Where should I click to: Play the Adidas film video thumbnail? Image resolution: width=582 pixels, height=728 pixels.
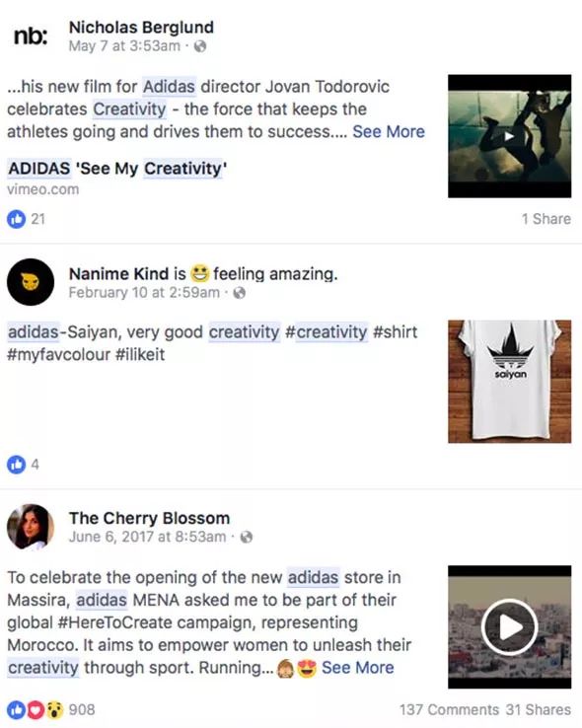[x=510, y=136]
